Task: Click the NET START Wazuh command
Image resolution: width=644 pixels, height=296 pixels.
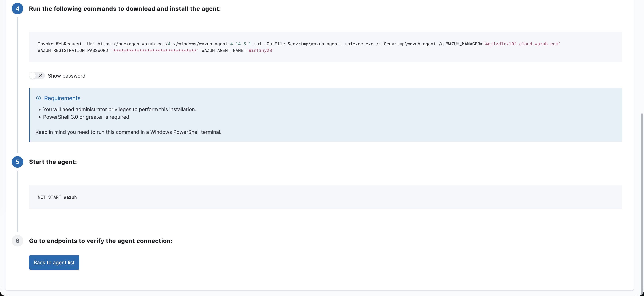Action: (57, 197)
